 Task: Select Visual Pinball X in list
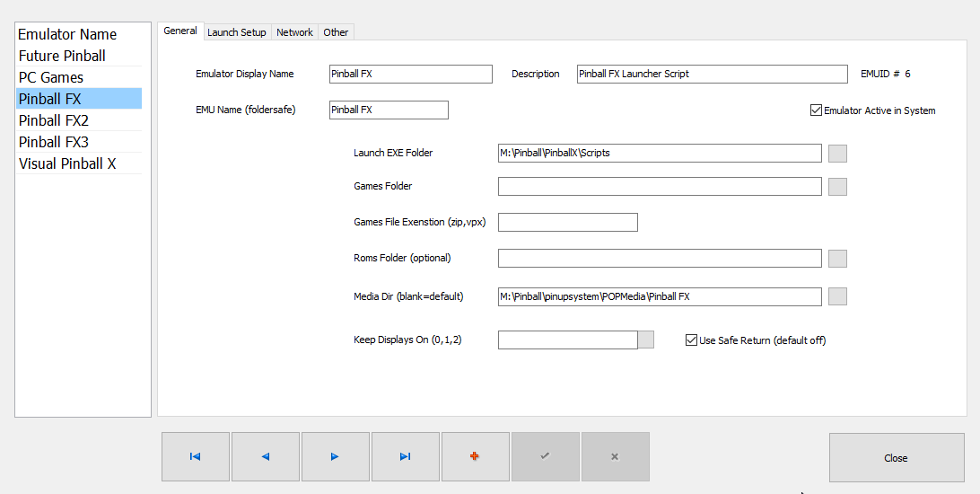[x=79, y=163]
